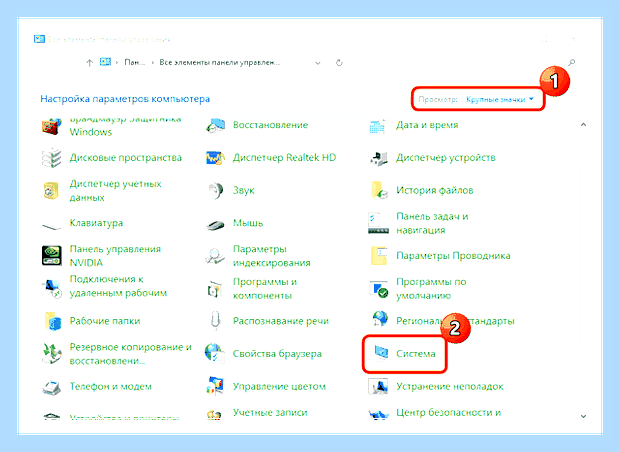Screen dimensions: 620x452
Task: Open Диспетчер Realtek HD icon
Action: pos(215,158)
